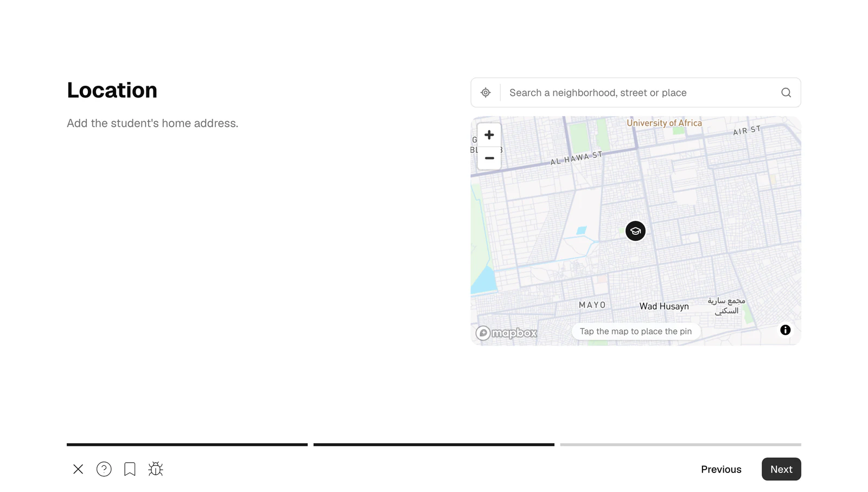This screenshot has width=868, height=492.
Task: Select the second progress step bar
Action: tap(434, 445)
